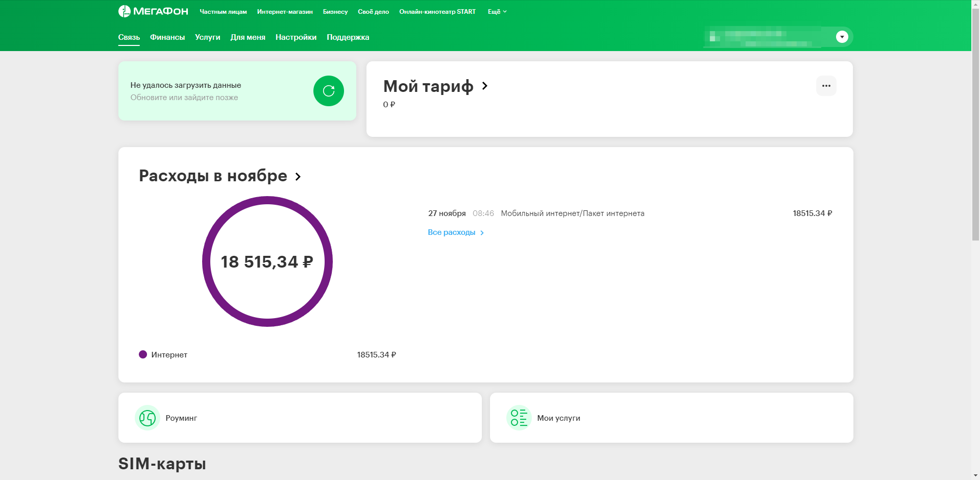The height and width of the screenshot is (480, 980).
Task: Expand the account dropdown arrow
Action: 842,37
